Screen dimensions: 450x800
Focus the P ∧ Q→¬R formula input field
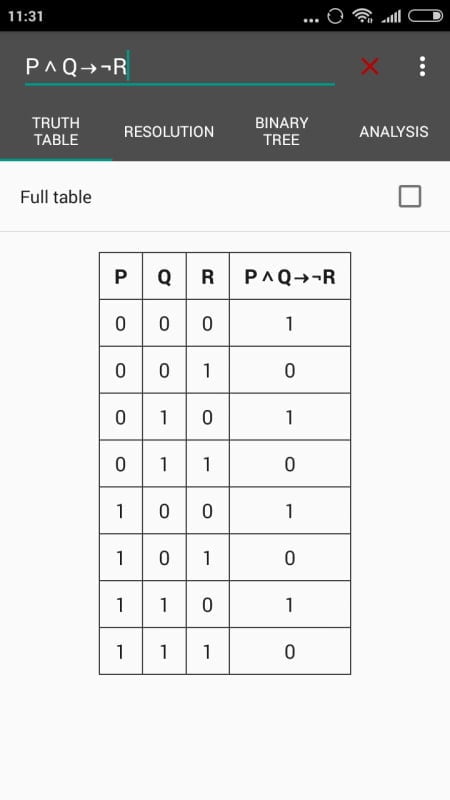180,67
